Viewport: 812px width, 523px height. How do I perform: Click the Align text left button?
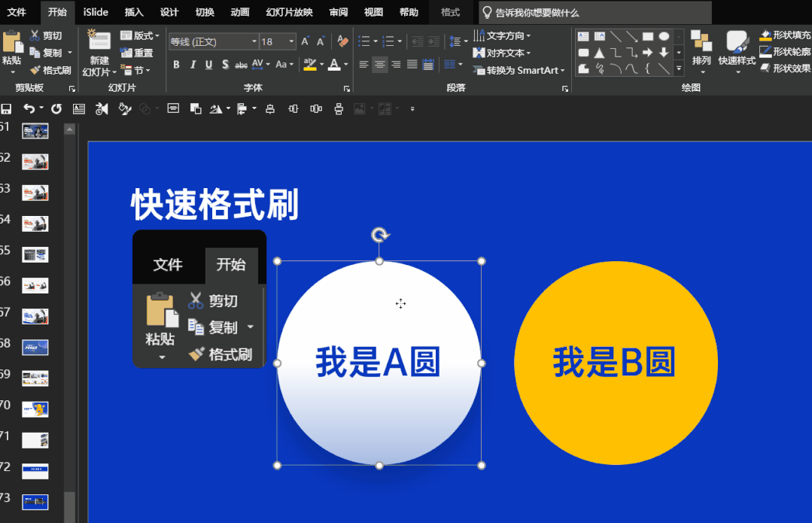click(x=363, y=65)
